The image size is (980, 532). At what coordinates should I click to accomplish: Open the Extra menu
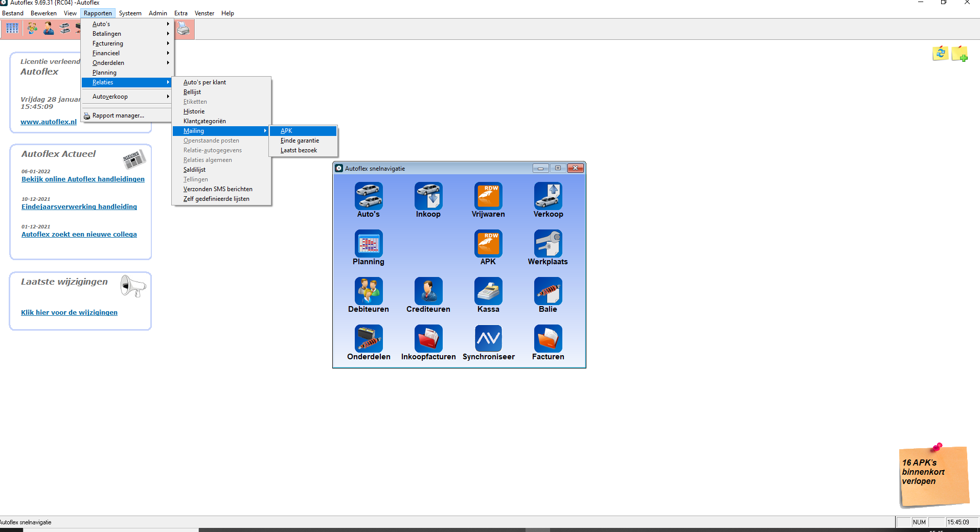180,13
